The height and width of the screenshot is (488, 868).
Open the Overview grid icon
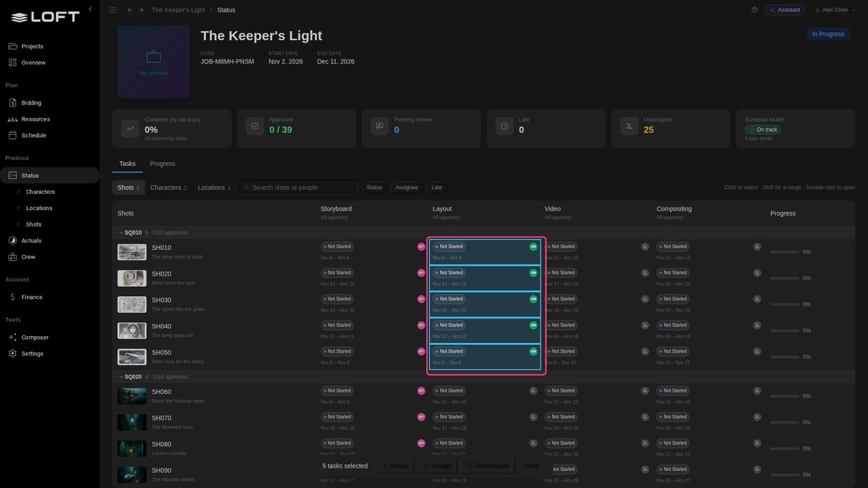pyautogui.click(x=12, y=62)
